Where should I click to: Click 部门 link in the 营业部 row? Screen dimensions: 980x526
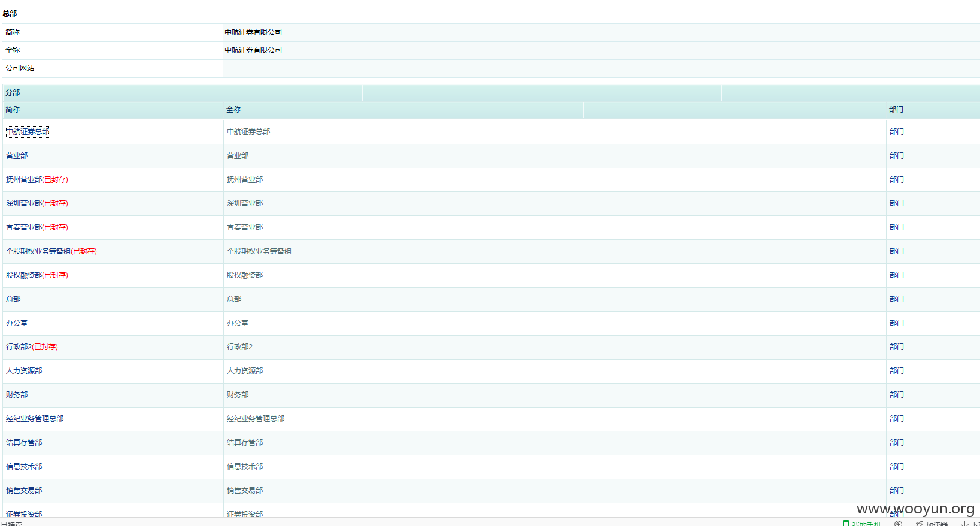[x=897, y=156]
